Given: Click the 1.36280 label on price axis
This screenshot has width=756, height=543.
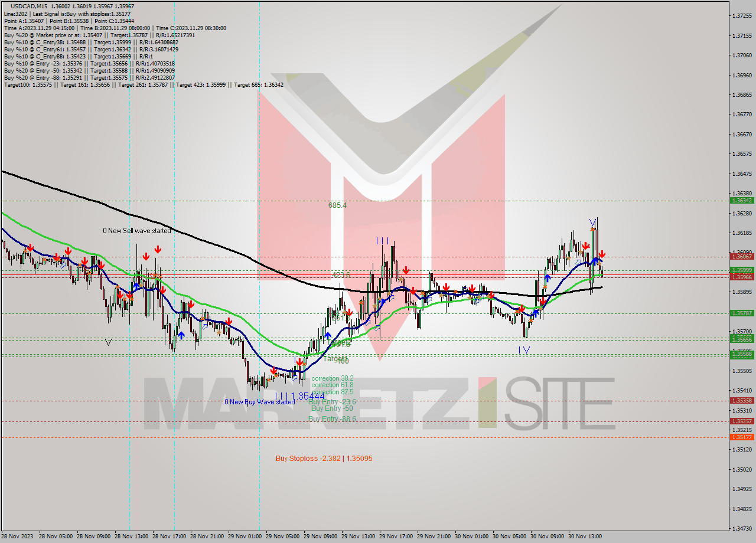Looking at the screenshot, I should 742,213.
